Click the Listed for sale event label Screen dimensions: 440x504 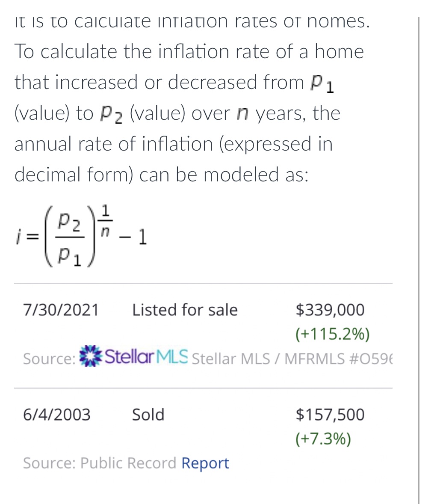click(x=185, y=310)
